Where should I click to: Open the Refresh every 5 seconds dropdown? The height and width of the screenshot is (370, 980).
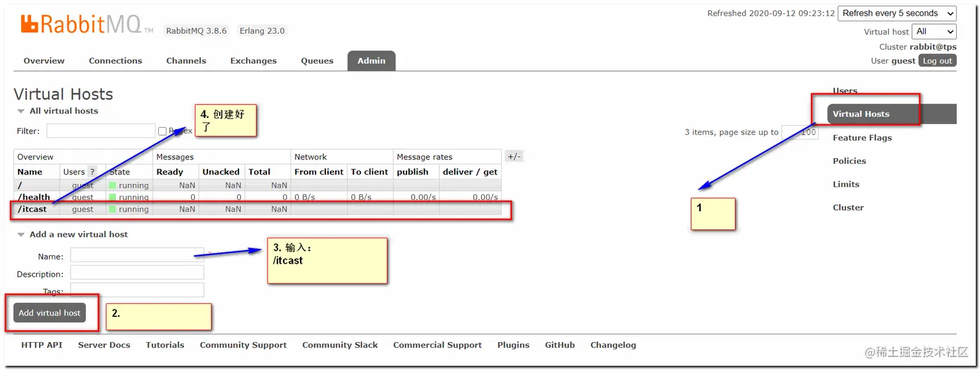point(897,13)
